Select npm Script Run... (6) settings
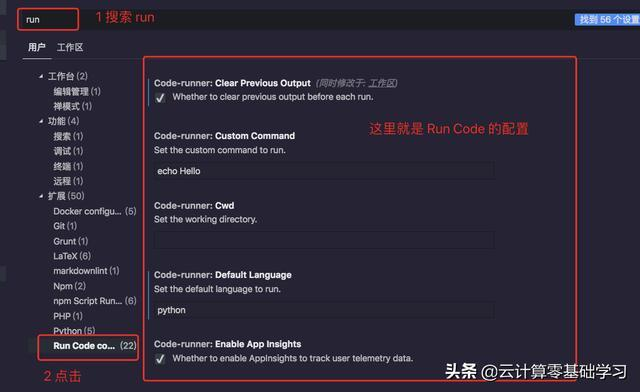This screenshot has height=392, width=640. (x=95, y=301)
